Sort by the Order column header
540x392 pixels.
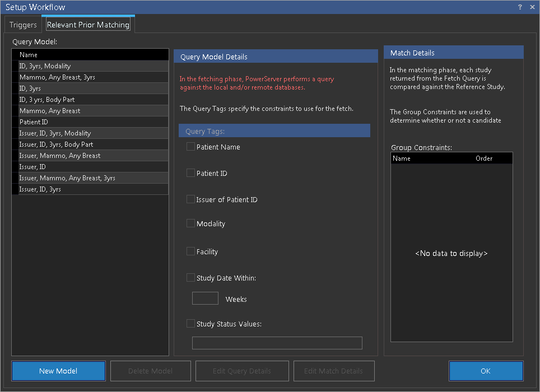pyautogui.click(x=483, y=158)
